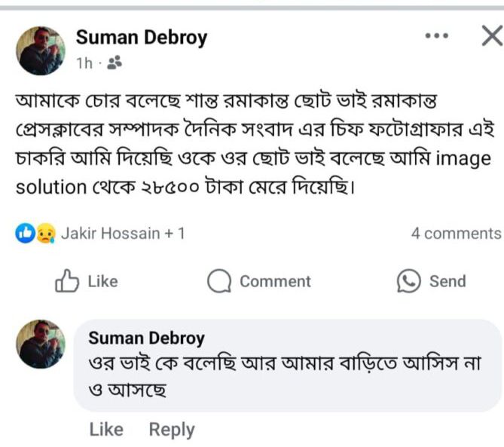Open Suman Debroy's profile from the post header
504x447 pixels.
142,38
